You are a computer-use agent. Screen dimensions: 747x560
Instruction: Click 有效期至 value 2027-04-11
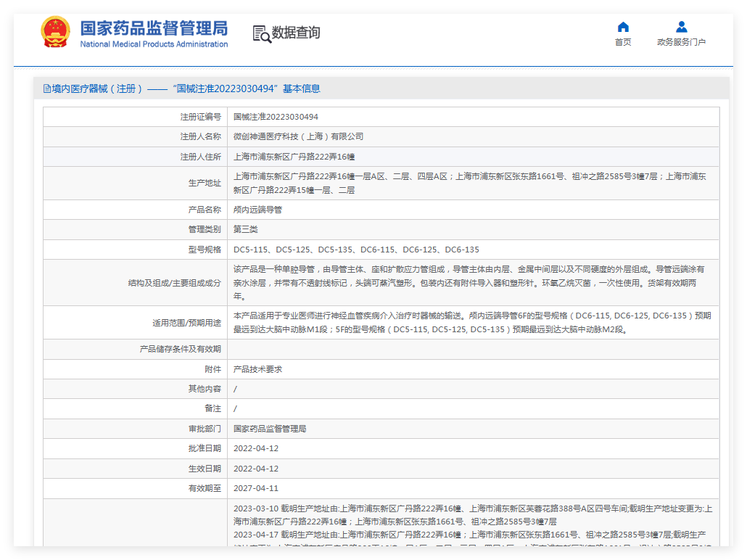(256, 488)
